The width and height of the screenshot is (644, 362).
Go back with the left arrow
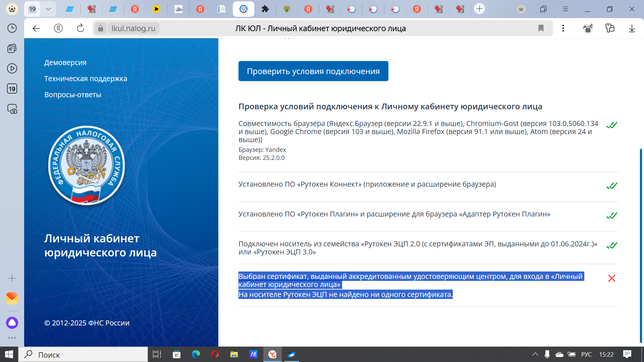[x=36, y=28]
